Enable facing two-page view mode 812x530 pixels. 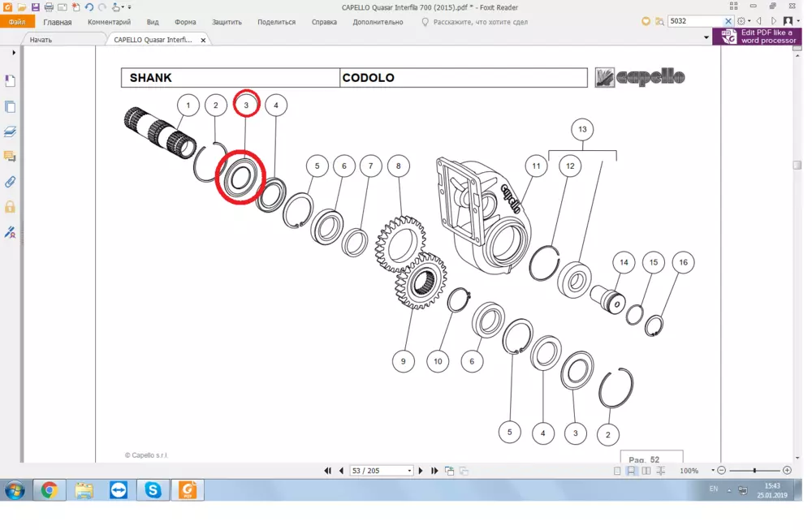pyautogui.click(x=646, y=471)
